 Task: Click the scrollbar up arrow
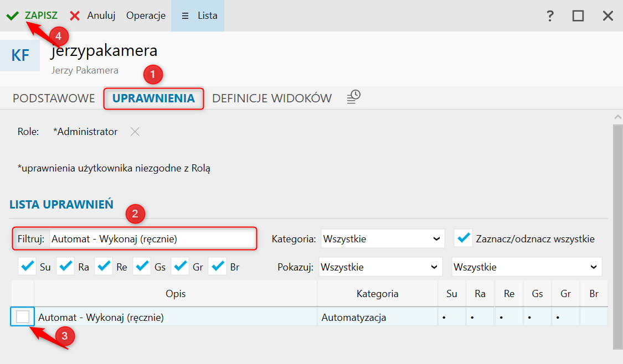617,117
